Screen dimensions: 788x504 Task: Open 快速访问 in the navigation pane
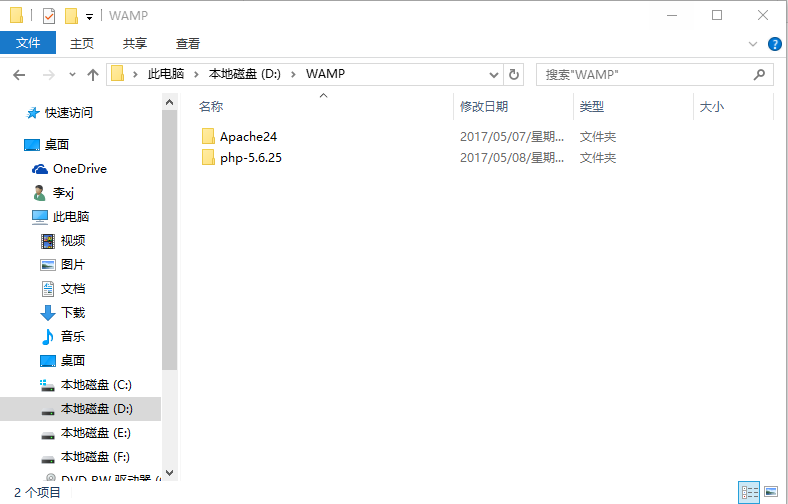[x=69, y=113]
